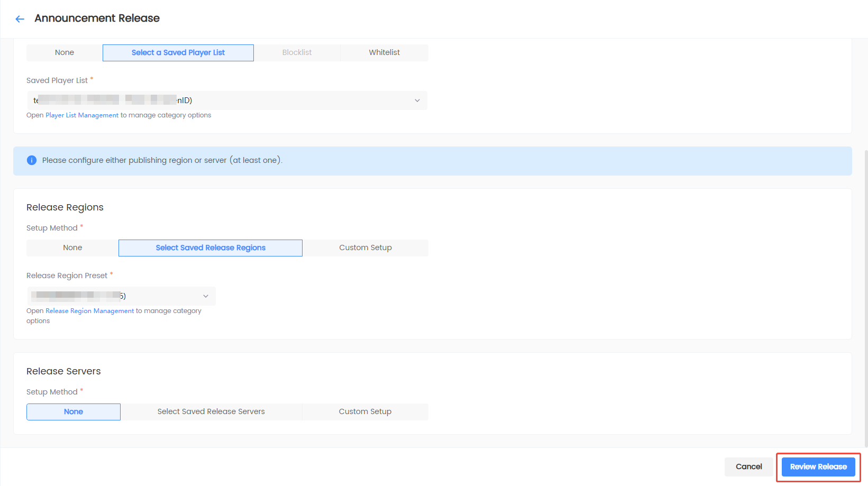Click the Announcement Release page title
This screenshot has height=486, width=868.
coord(97,19)
